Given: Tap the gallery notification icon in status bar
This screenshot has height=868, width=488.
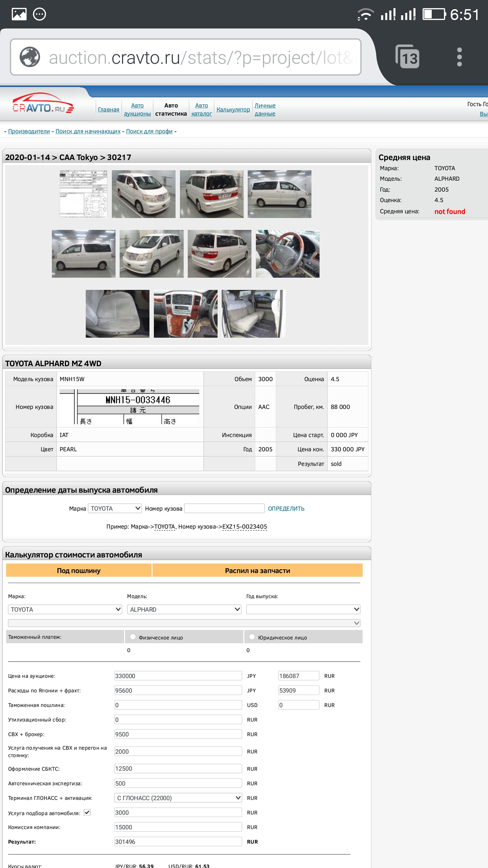Looking at the screenshot, I should tap(19, 14).
